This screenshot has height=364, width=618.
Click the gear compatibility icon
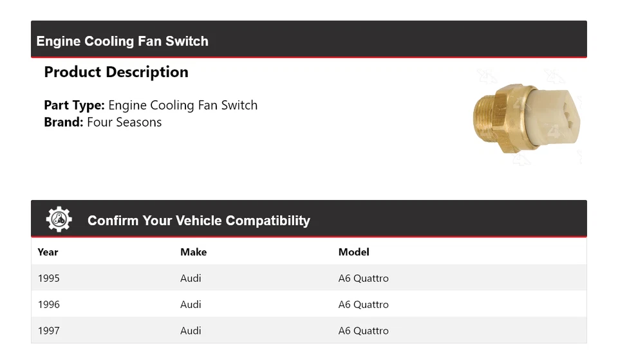click(x=59, y=220)
